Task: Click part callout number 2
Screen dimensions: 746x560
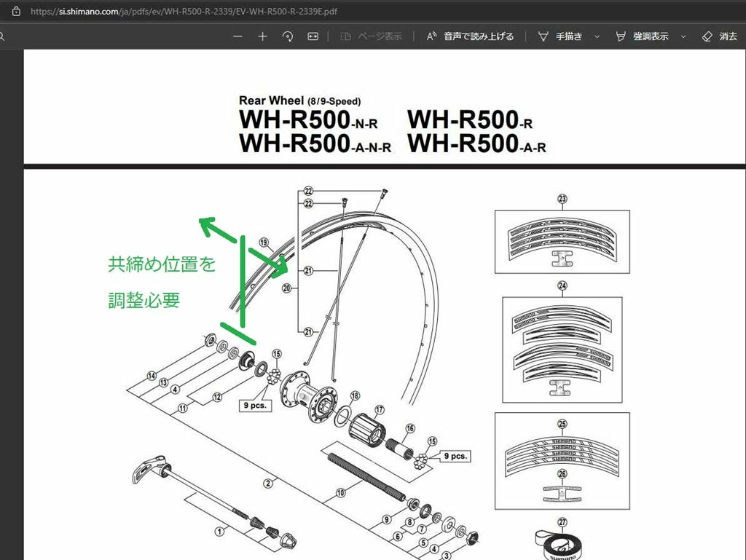Action: click(268, 484)
